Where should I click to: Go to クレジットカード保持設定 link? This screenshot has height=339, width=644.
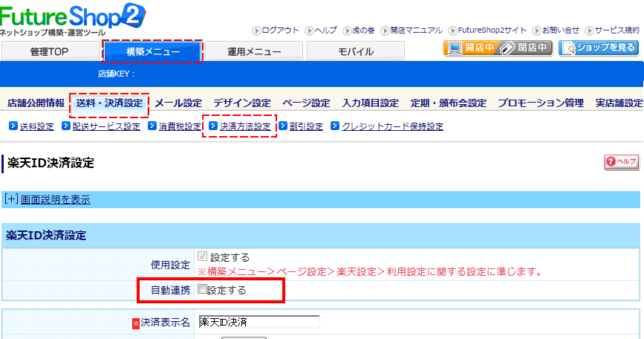click(x=393, y=126)
